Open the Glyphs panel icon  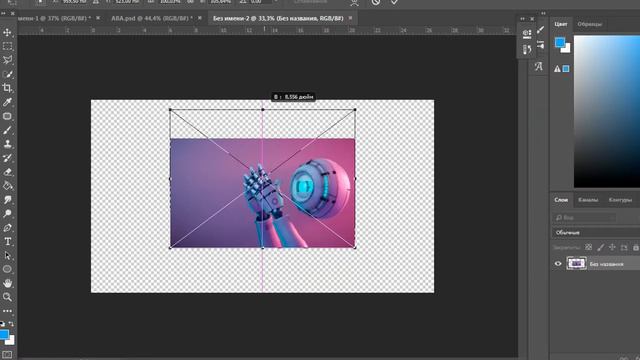[539, 67]
